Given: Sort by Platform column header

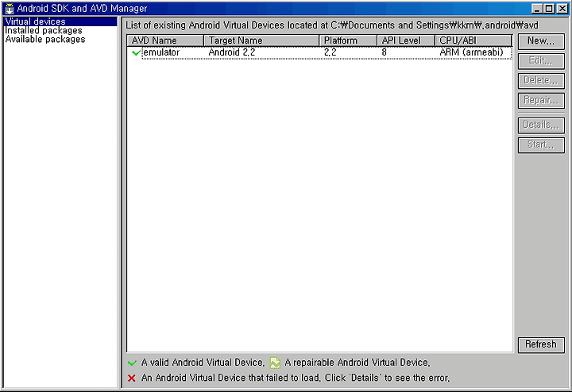Looking at the screenshot, I should tap(348, 40).
